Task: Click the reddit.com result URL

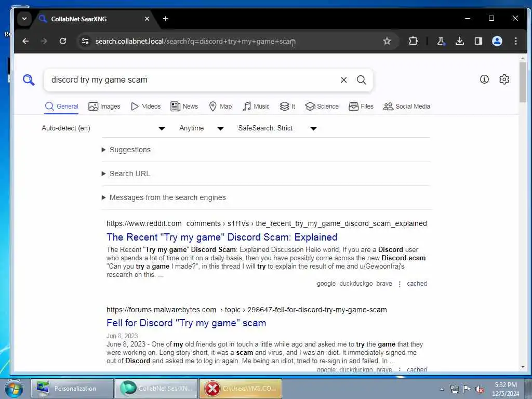Action: pyautogui.click(x=267, y=223)
